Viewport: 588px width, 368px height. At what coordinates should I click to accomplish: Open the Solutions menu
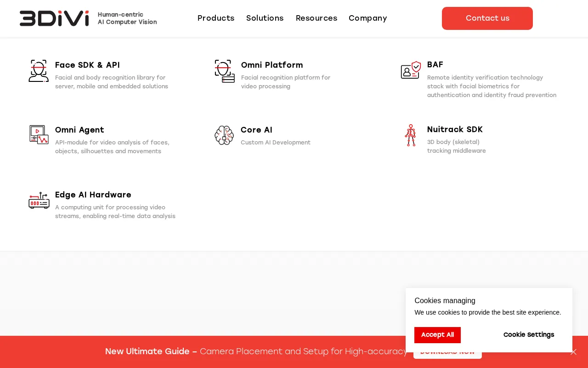click(265, 18)
